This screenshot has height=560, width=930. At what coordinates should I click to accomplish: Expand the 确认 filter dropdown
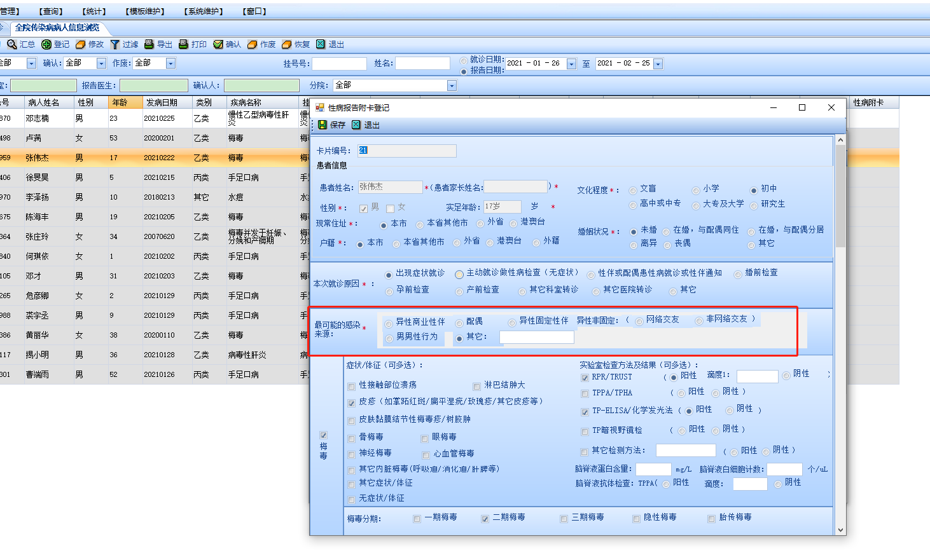pyautogui.click(x=101, y=64)
